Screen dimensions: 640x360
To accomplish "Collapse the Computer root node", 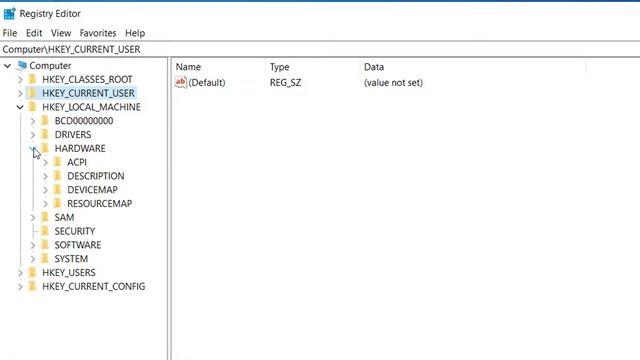I will (x=7, y=66).
